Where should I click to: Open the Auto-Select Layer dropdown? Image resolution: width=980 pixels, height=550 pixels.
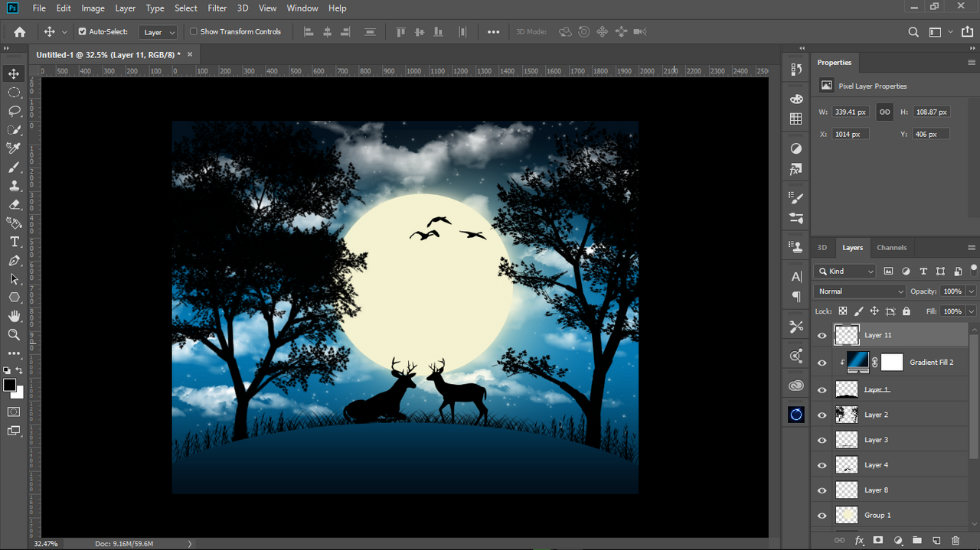(x=158, y=32)
